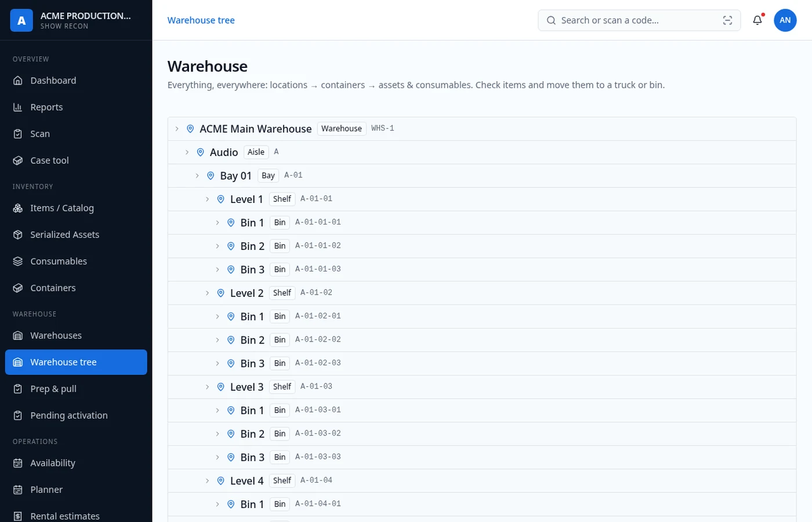Click the Reports chart icon
The height and width of the screenshot is (522, 812).
click(x=18, y=107)
